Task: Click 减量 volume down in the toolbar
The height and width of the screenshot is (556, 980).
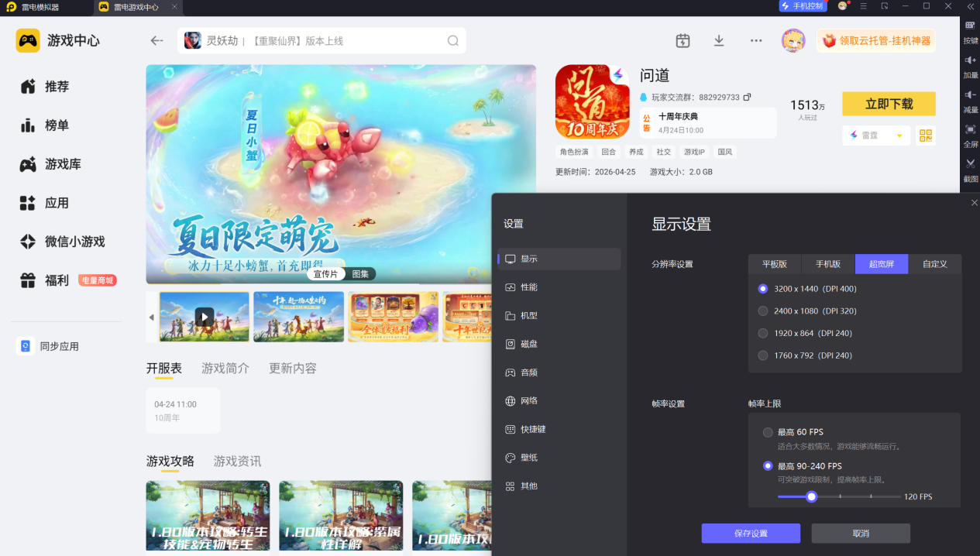Action: (970, 101)
